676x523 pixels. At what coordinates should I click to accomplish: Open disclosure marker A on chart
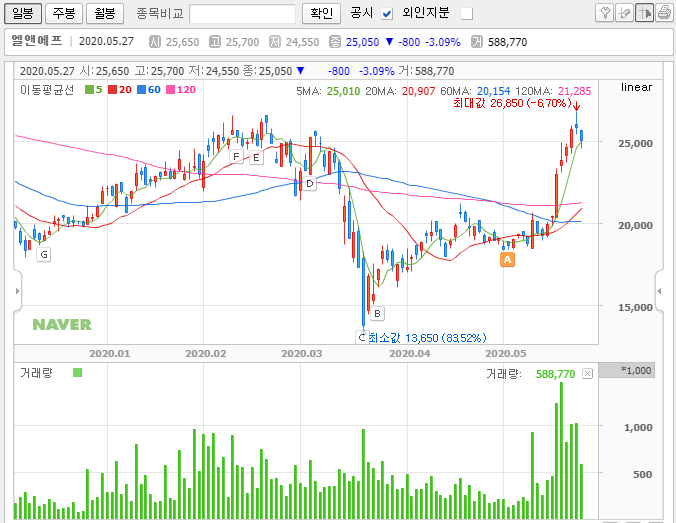[x=507, y=260]
